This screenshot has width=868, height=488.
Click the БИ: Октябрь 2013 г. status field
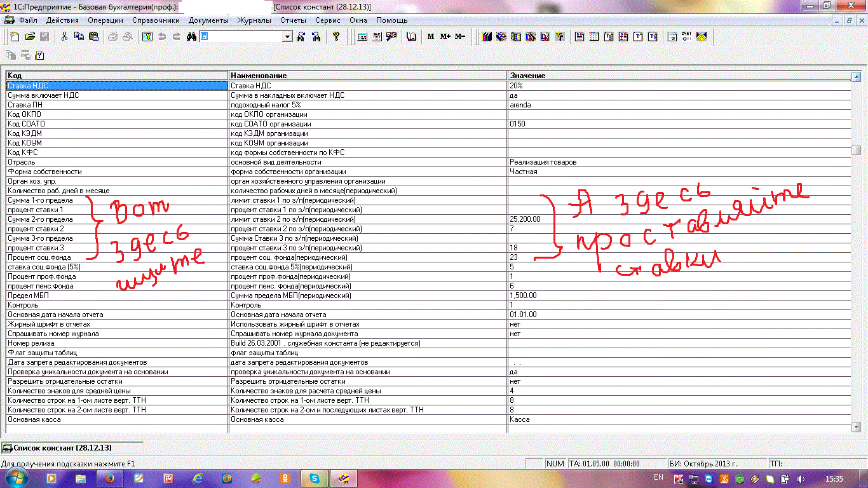(717, 464)
